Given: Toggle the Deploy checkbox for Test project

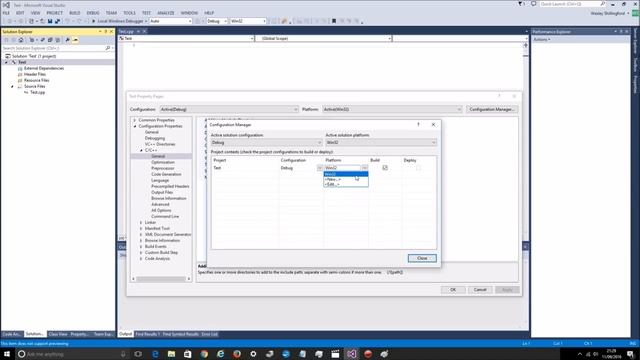Looking at the screenshot, I should pos(418,168).
